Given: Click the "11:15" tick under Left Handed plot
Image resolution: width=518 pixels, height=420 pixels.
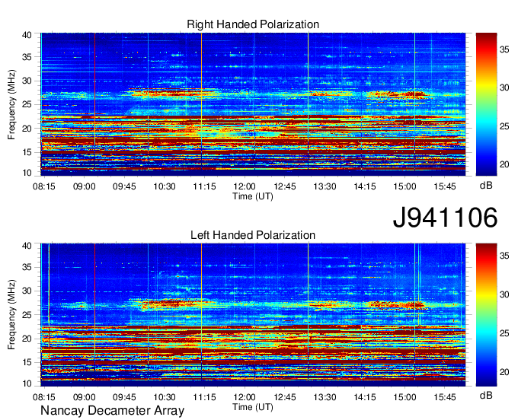Looking at the screenshot, I should coord(204,397).
